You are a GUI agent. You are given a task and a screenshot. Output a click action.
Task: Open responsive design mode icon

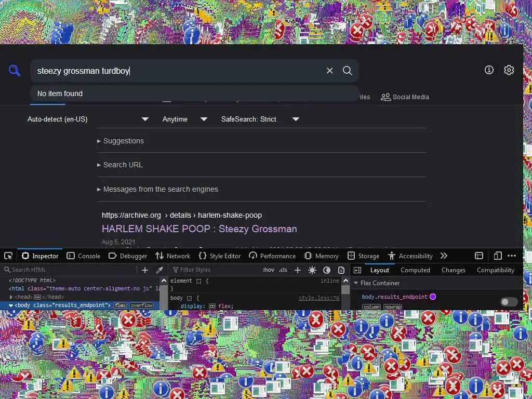pos(498,256)
